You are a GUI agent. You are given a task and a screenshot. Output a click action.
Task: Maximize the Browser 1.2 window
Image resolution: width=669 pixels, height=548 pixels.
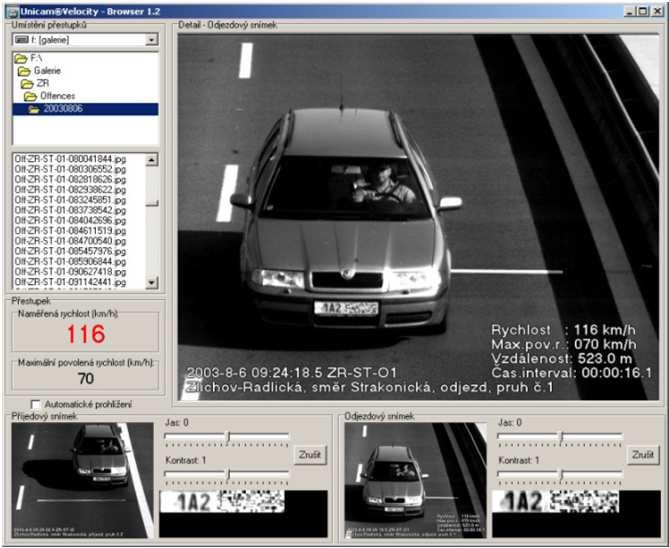(x=643, y=12)
